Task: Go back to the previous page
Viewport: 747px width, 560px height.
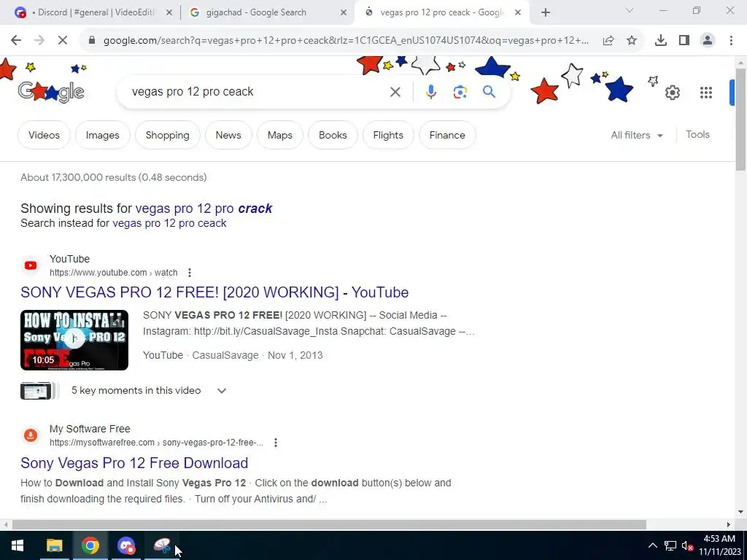Action: click(16, 41)
